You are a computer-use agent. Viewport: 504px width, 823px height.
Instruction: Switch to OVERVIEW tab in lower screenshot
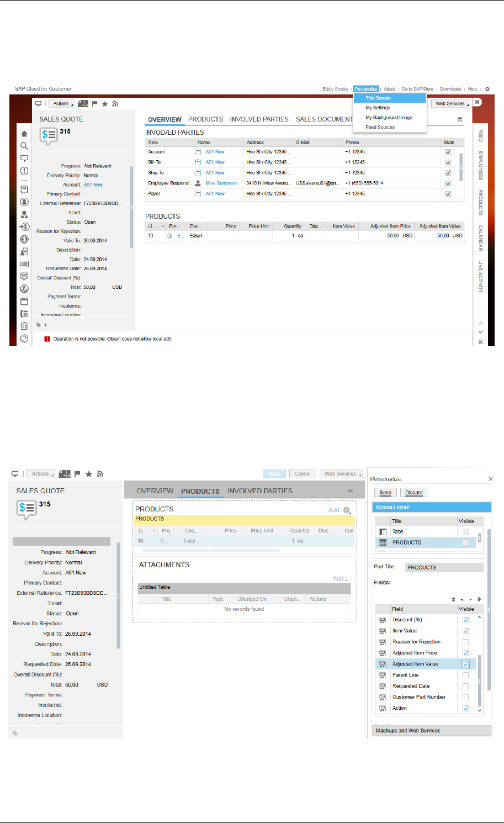155,491
